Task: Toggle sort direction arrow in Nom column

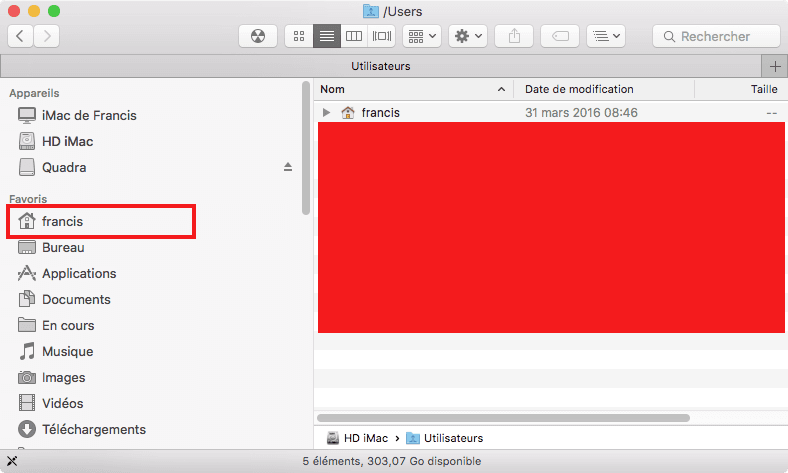Action: 501,89
